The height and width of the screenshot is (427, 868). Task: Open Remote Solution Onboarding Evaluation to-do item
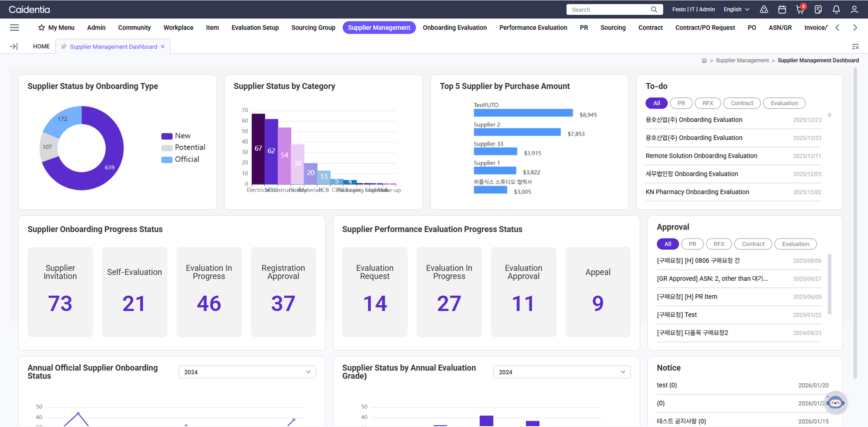pos(701,156)
